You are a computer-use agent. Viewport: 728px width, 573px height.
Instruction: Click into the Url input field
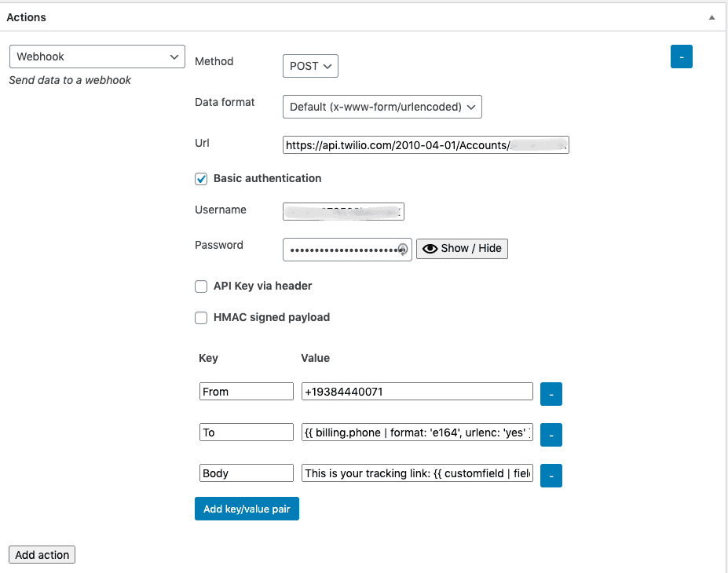click(x=425, y=145)
